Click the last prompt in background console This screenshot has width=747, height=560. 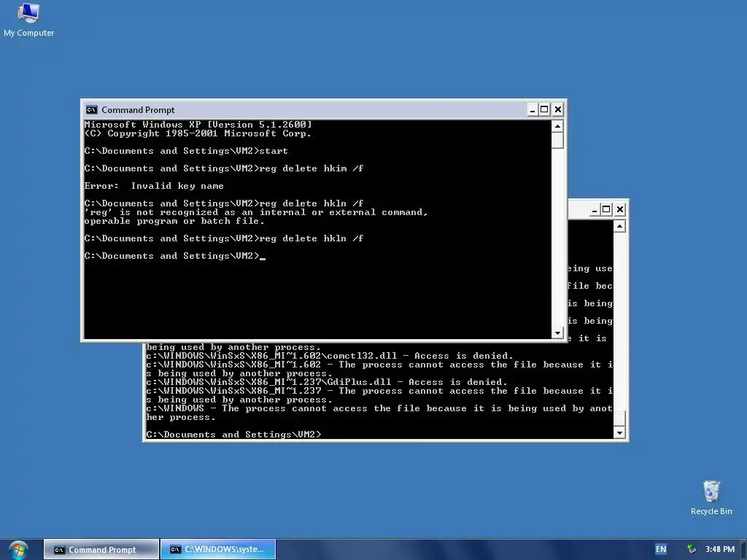coord(234,435)
